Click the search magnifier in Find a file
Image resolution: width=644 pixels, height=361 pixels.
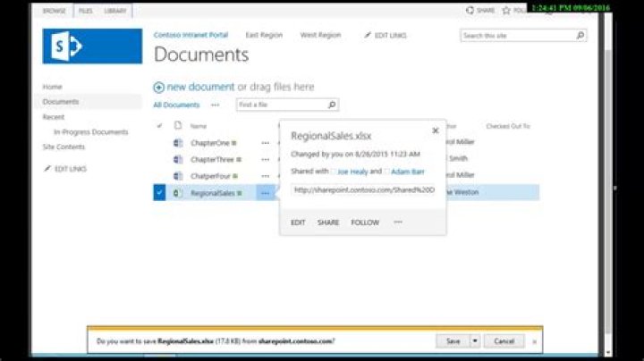click(332, 105)
